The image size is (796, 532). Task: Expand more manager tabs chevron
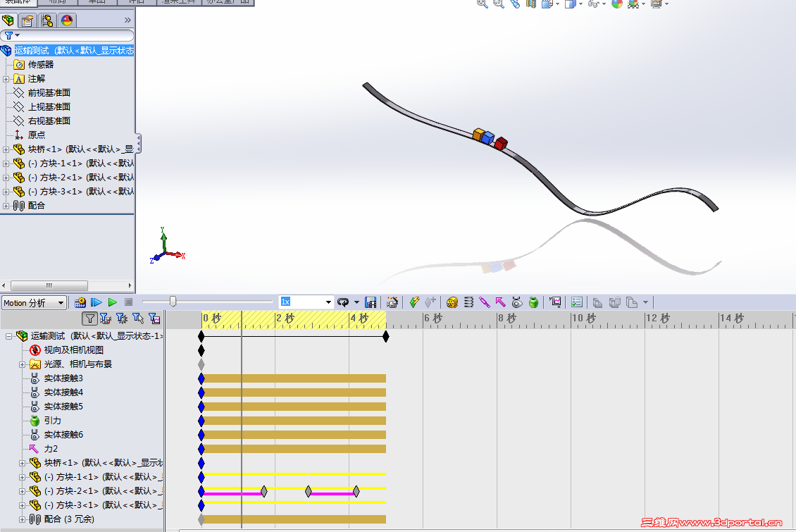point(128,20)
